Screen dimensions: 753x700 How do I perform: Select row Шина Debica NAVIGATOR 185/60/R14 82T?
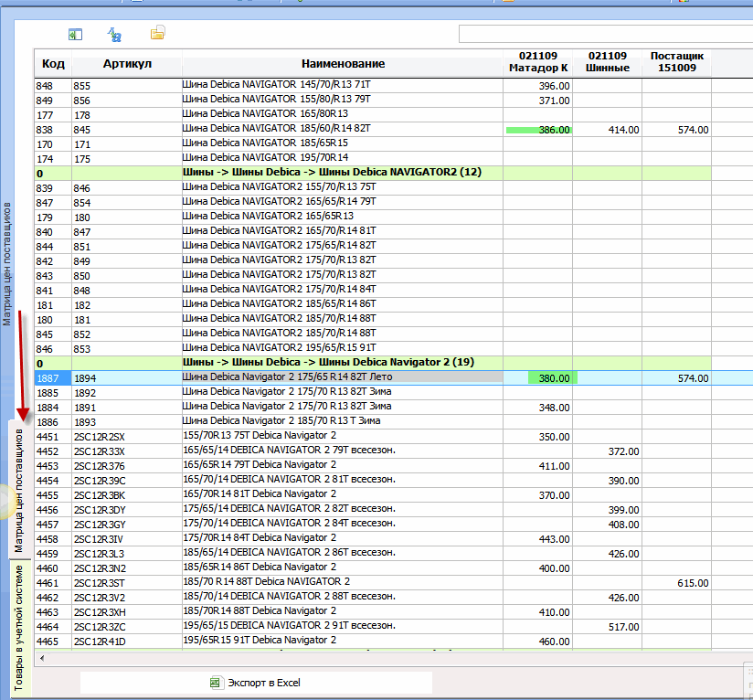pyautogui.click(x=373, y=129)
